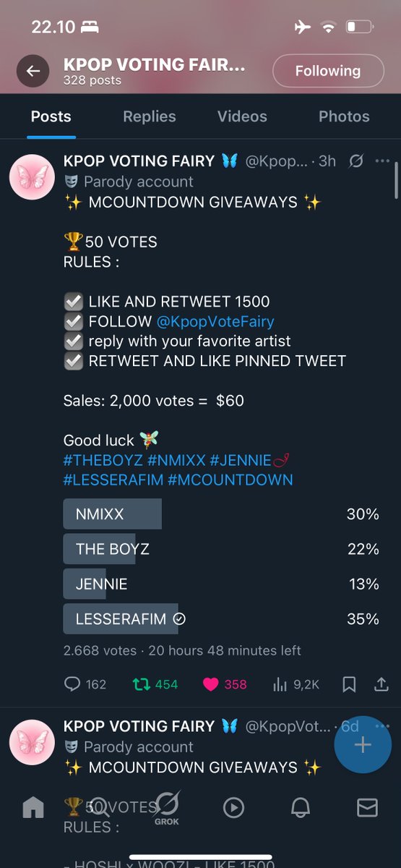401x868 pixels.
Task: Share the first post via share icon
Action: click(383, 684)
